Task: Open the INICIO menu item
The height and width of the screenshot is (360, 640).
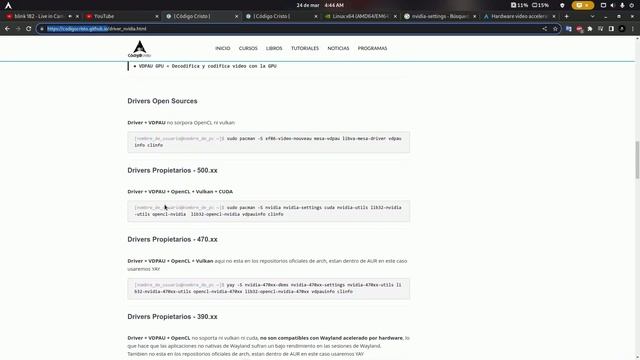Action: click(x=222, y=48)
